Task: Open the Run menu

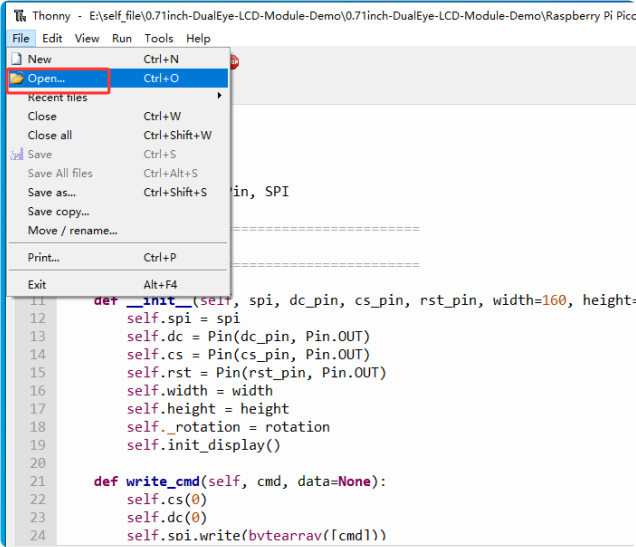Action: pos(122,38)
